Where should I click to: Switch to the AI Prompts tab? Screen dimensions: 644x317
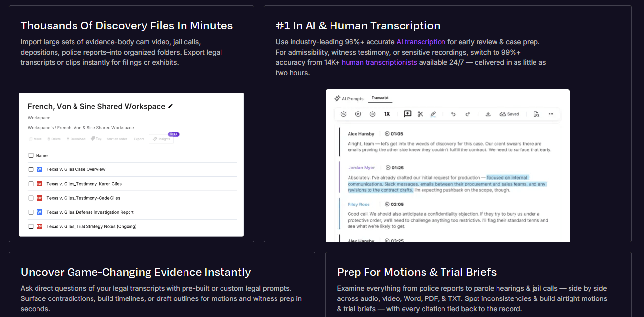(349, 98)
